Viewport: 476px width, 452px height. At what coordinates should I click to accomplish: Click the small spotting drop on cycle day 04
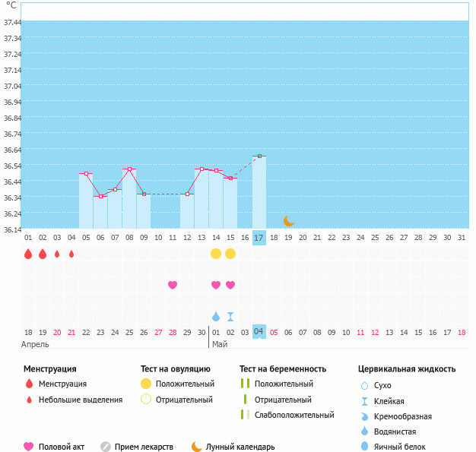click(71, 254)
